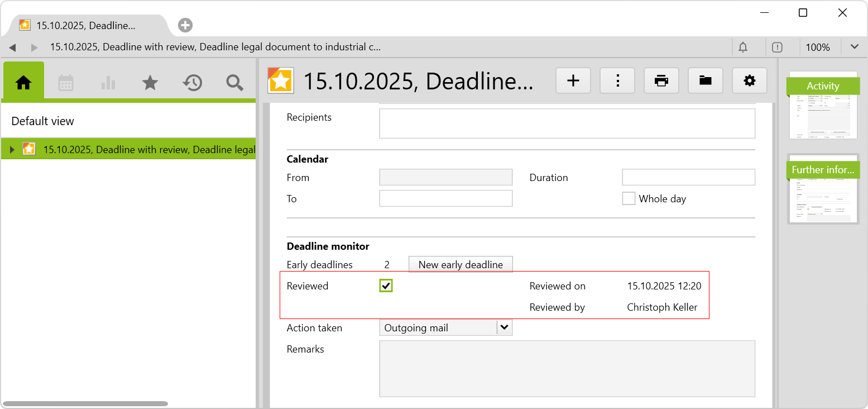Click the New early deadline button
Screen dimensions: 868x409
click(x=461, y=264)
